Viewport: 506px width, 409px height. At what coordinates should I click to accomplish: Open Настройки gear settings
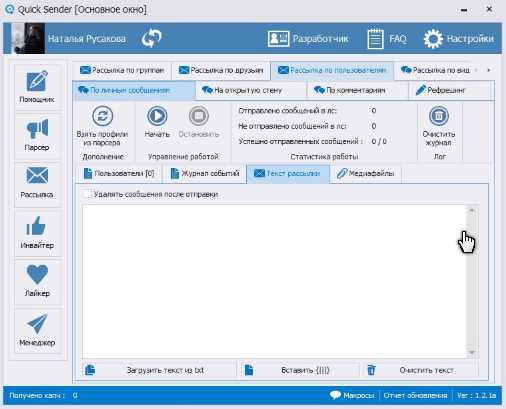point(459,39)
